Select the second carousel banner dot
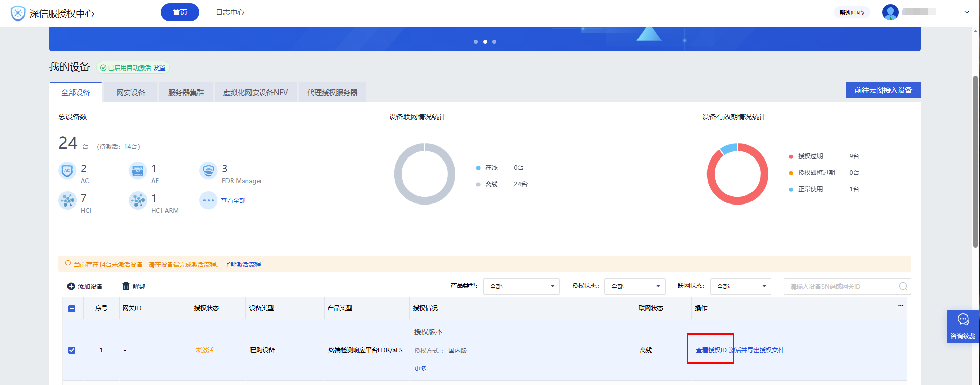The width and height of the screenshot is (980, 385). 485,42
